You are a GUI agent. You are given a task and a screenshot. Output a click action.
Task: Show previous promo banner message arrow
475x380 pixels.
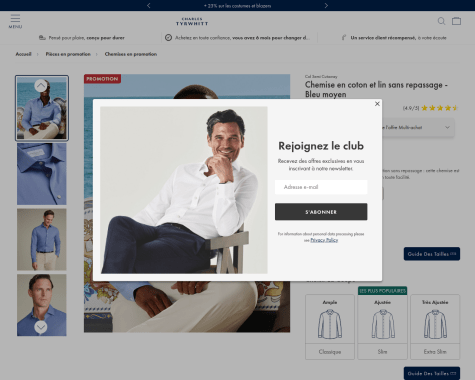pyautogui.click(x=149, y=5)
